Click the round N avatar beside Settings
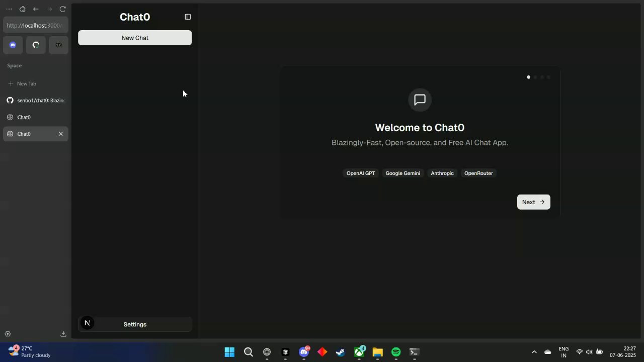 tap(87, 323)
